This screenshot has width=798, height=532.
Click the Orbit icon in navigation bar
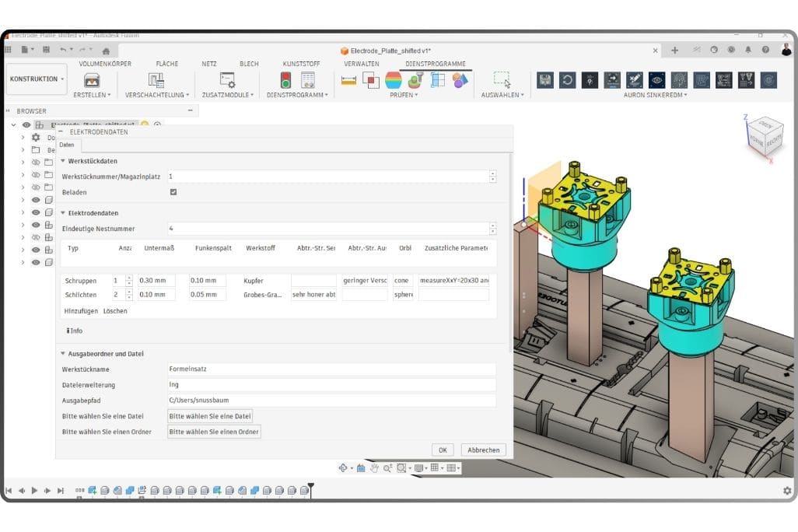coord(343,468)
